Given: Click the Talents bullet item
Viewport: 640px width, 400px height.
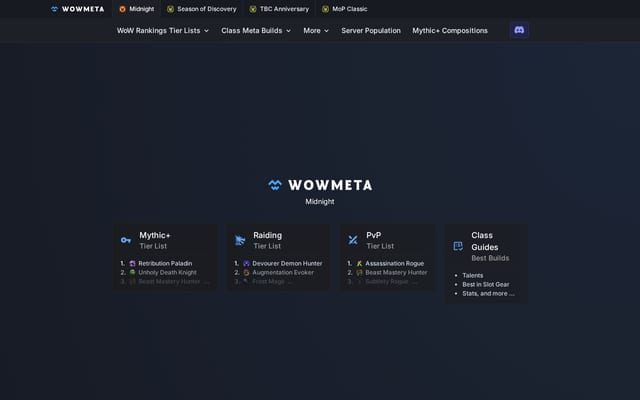Looking at the screenshot, I should (473, 276).
